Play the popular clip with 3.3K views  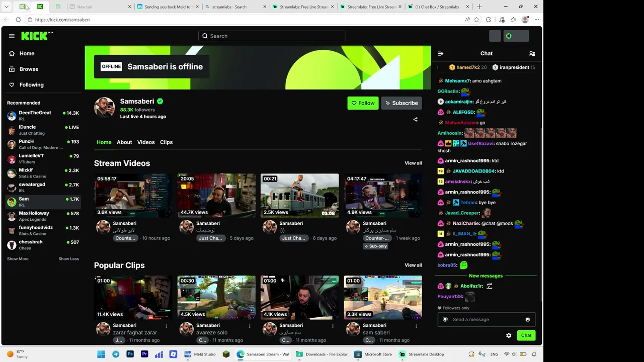click(x=383, y=298)
